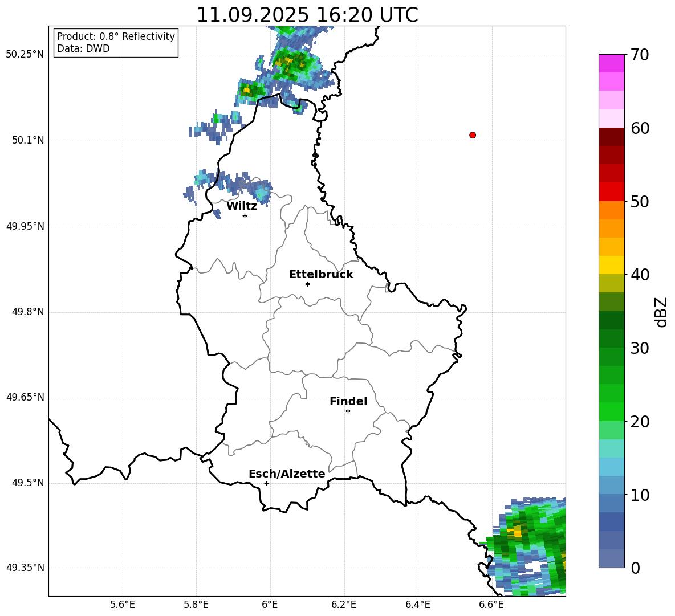Click the Ettelbruck cross marker
This screenshot has width=675, height=616.
tap(307, 284)
